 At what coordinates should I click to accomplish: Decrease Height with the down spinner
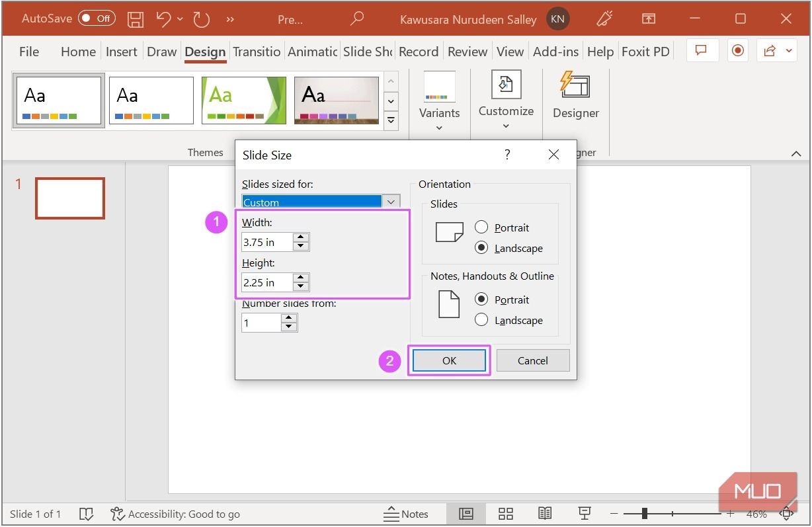pos(301,287)
